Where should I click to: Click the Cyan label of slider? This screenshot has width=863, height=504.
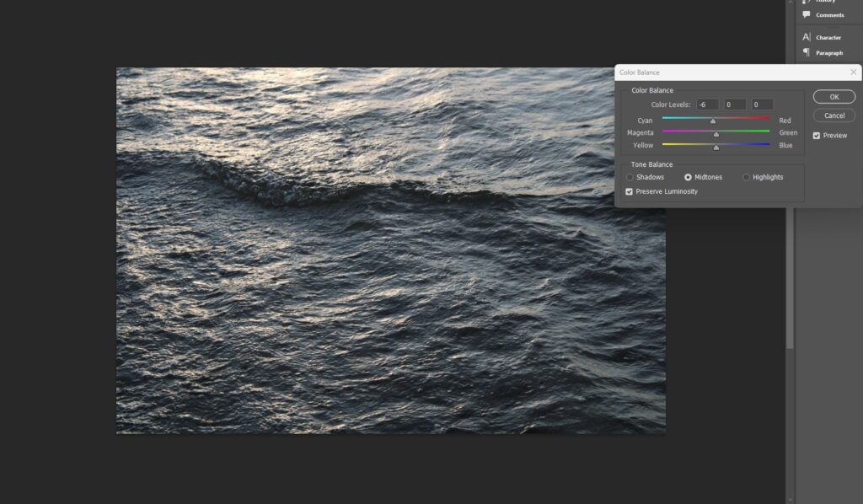[645, 121]
